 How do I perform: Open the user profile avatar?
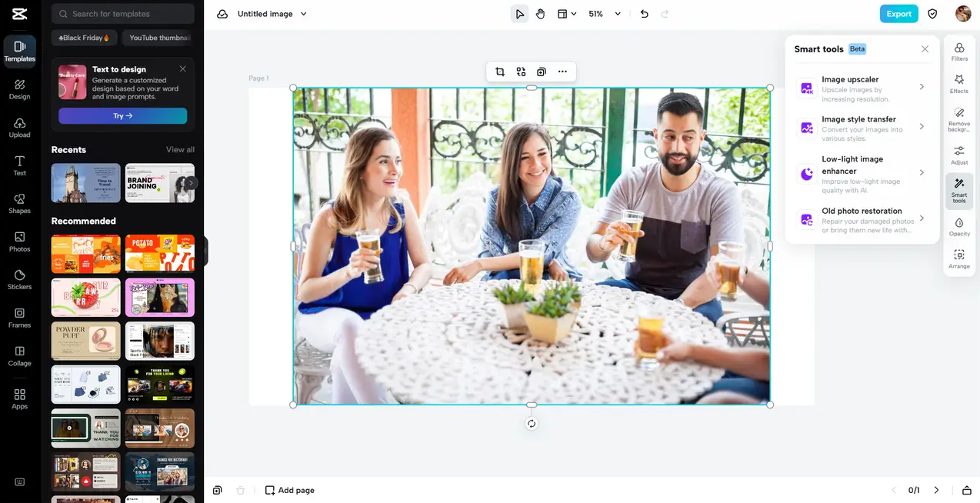[x=963, y=14]
